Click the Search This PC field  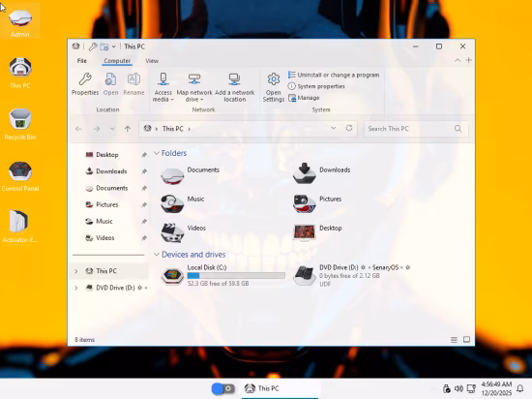click(416, 129)
